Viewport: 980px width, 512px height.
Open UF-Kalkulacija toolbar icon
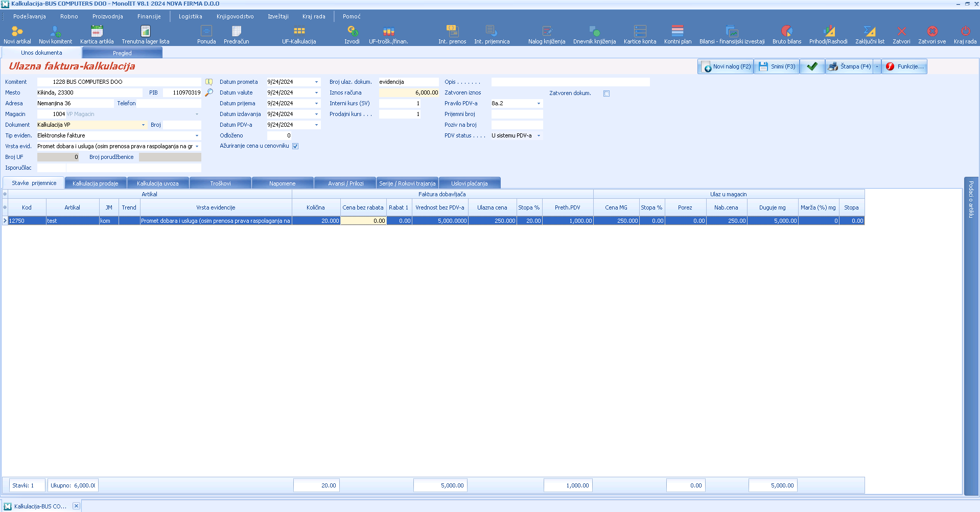[x=299, y=35]
